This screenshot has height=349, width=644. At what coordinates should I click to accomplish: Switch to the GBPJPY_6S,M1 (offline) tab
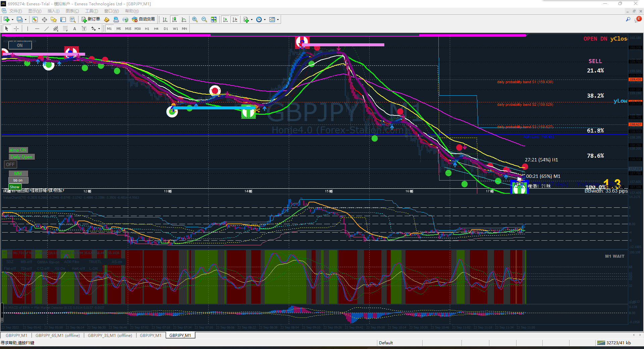click(58, 335)
